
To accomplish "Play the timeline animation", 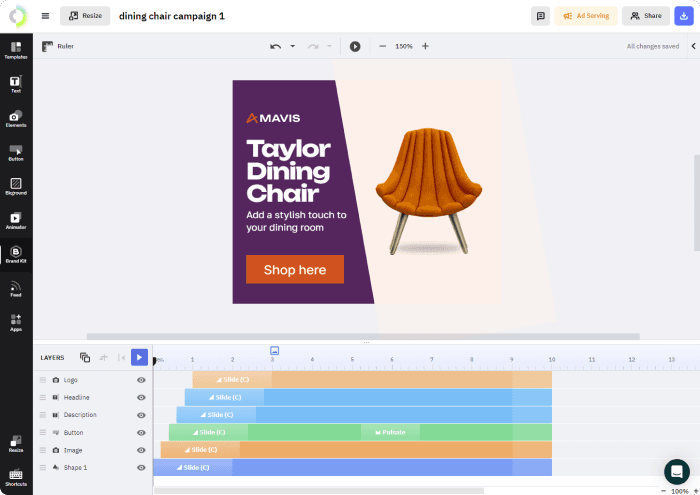I will [139, 357].
